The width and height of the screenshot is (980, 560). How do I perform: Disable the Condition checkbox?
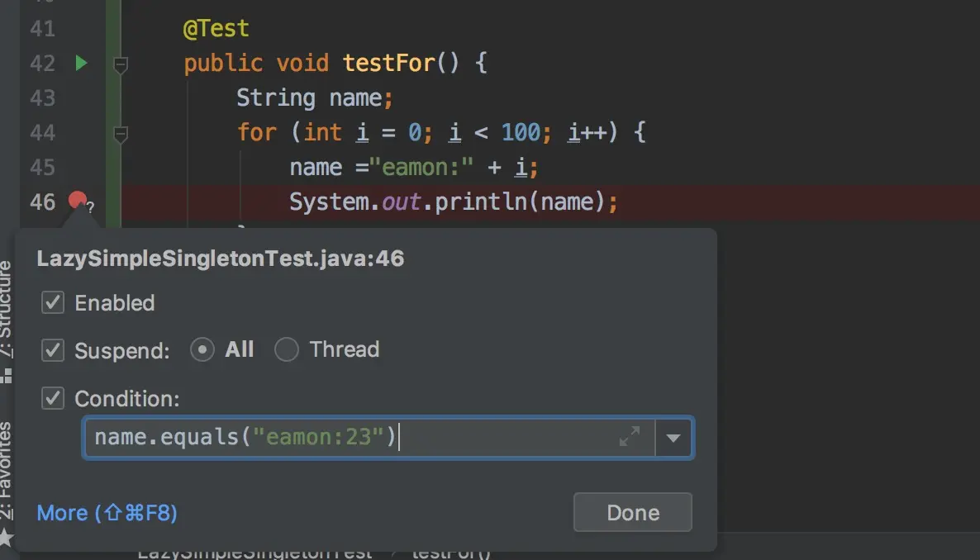(53, 398)
